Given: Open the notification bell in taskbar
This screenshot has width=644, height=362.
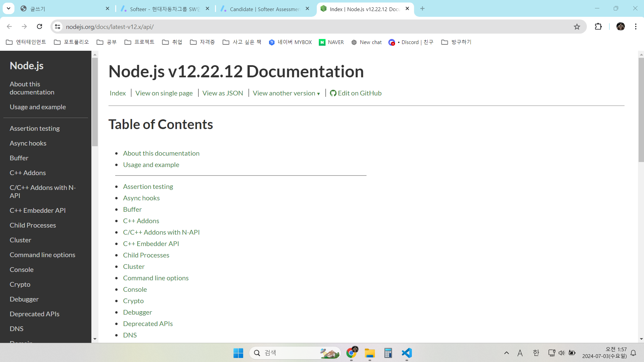Looking at the screenshot, I should (x=633, y=353).
